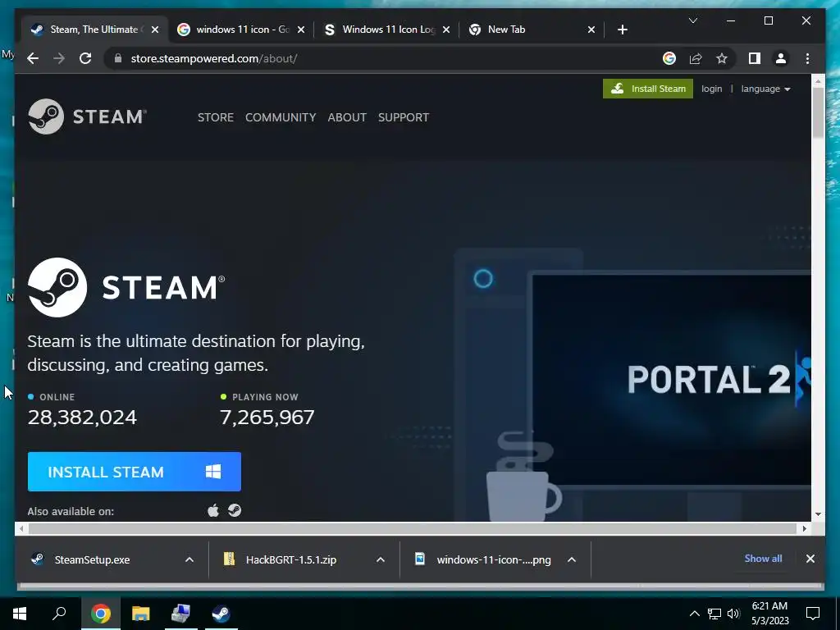This screenshot has width=840, height=630.
Task: Open the STORE menu
Action: [x=216, y=117]
